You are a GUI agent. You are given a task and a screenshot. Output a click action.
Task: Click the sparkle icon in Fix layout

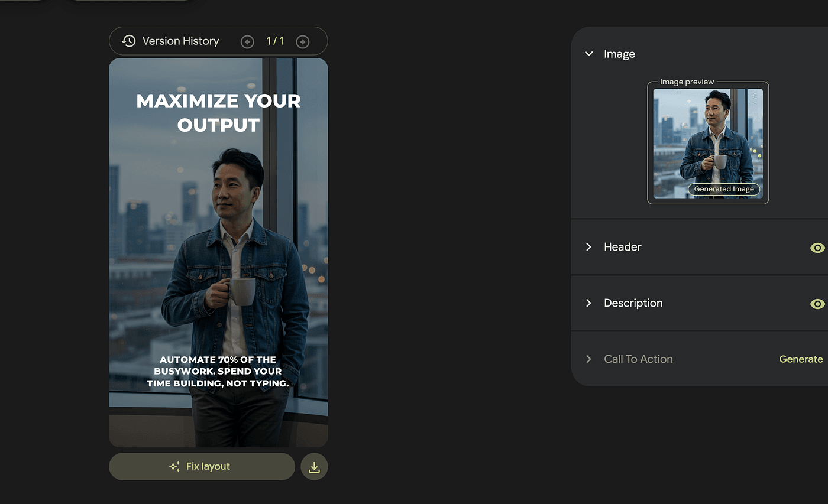click(x=174, y=467)
